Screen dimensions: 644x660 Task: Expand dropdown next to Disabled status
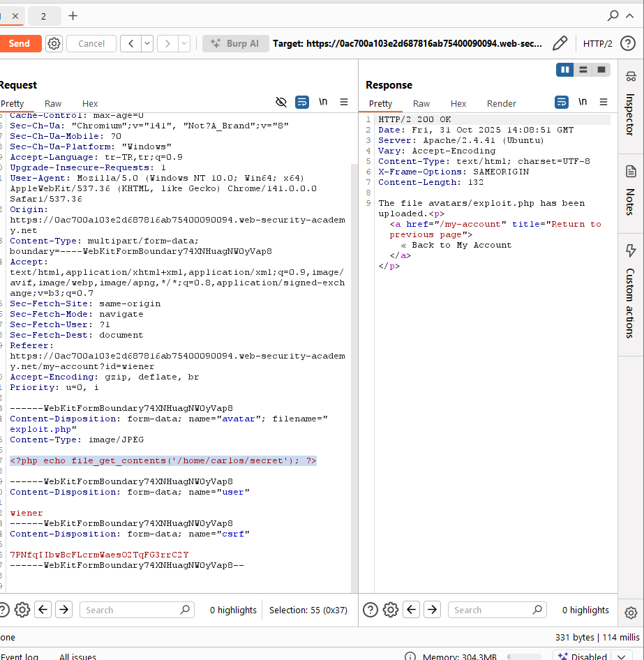622,657
